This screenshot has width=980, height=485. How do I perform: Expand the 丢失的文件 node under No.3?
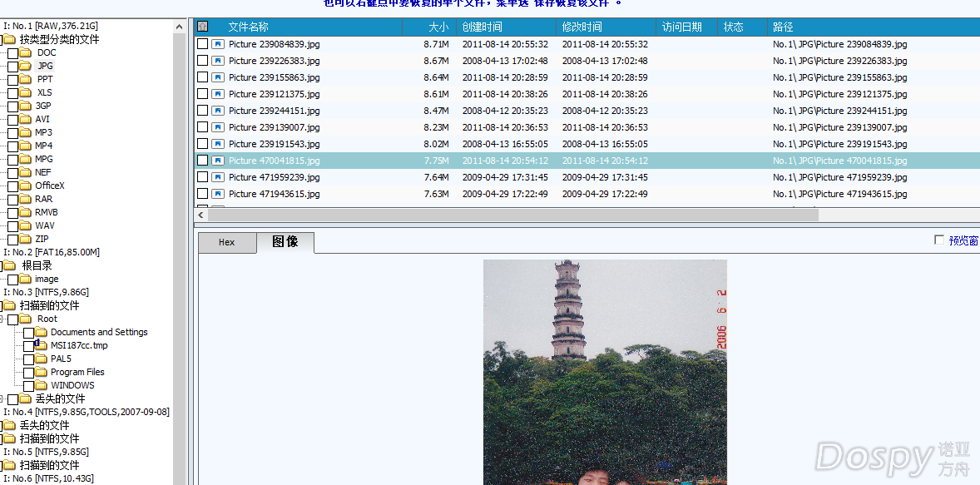3,398
